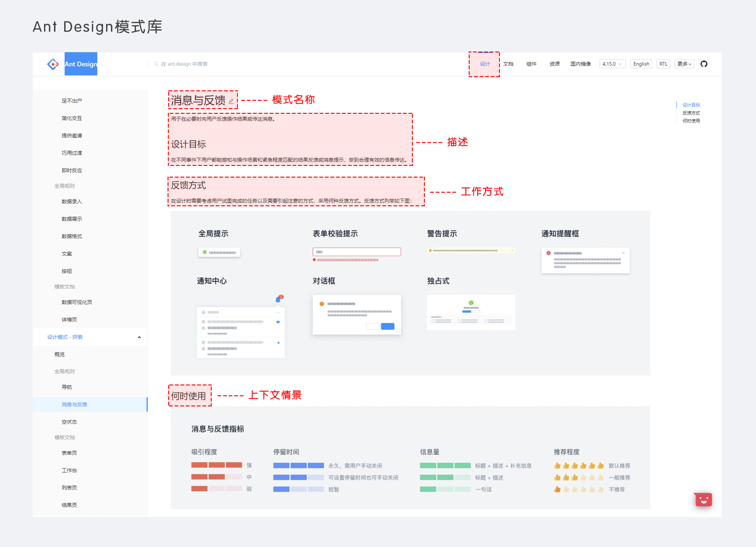Toggle the RTL layout button
The image size is (756, 547).
coord(663,64)
